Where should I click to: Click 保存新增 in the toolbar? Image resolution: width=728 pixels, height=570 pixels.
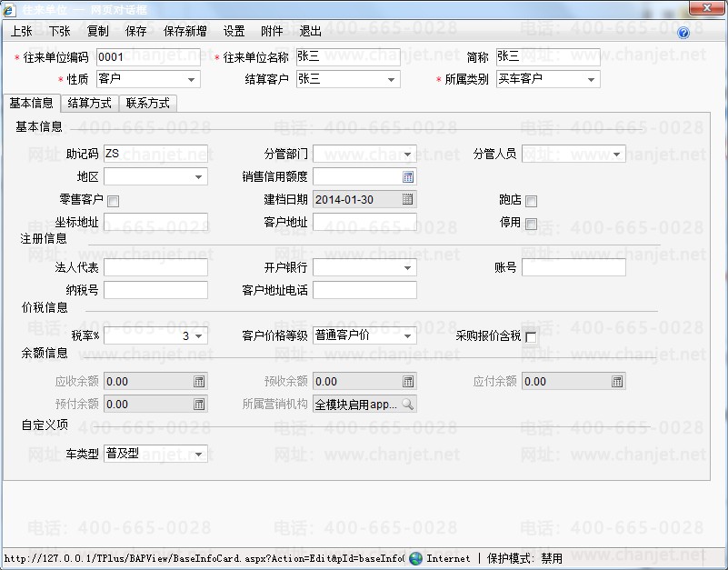184,31
